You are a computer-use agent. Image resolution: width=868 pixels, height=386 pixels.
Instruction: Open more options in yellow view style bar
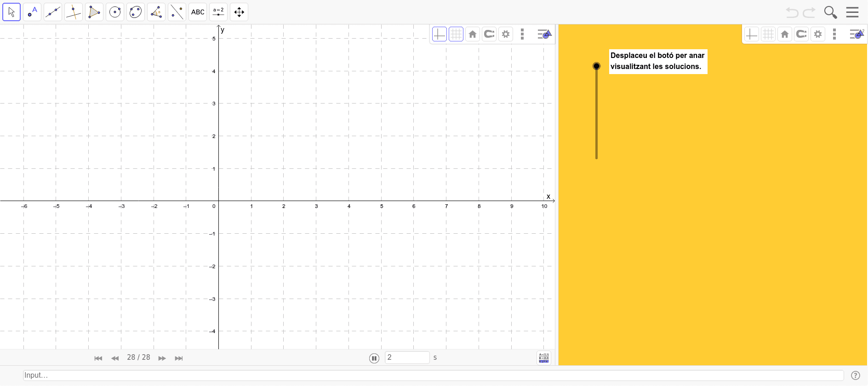(834, 34)
